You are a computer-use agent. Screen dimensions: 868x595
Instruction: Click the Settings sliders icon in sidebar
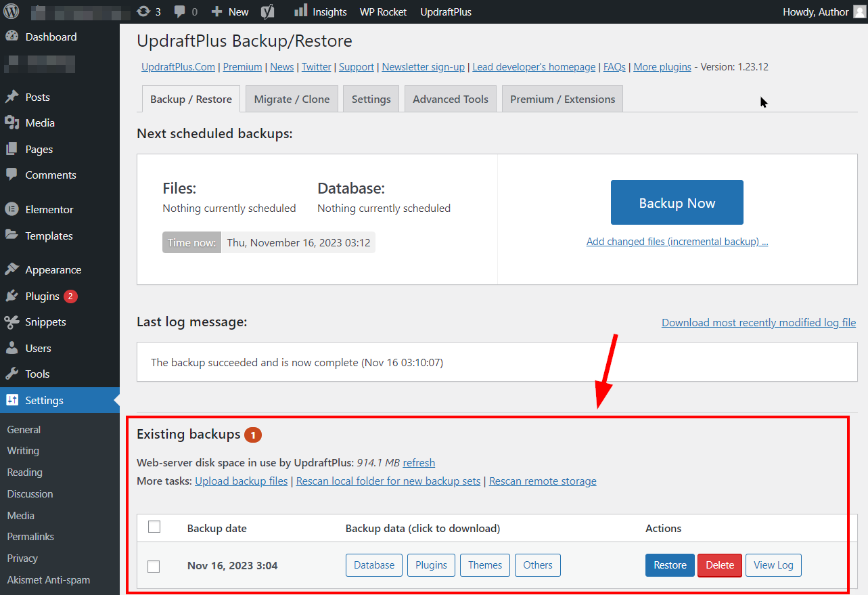12,400
